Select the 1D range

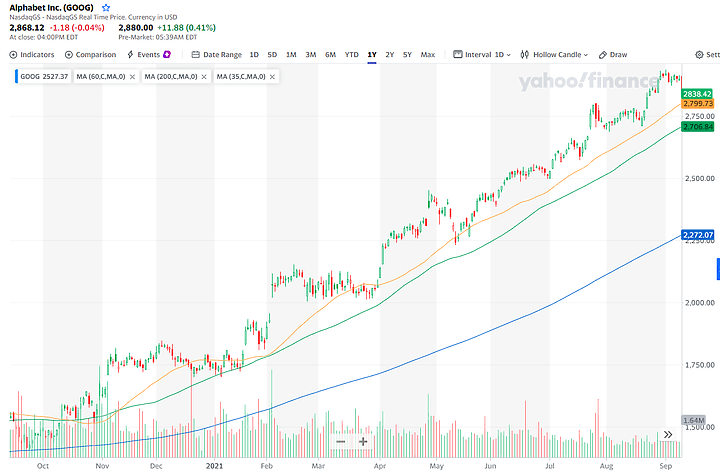(x=254, y=55)
